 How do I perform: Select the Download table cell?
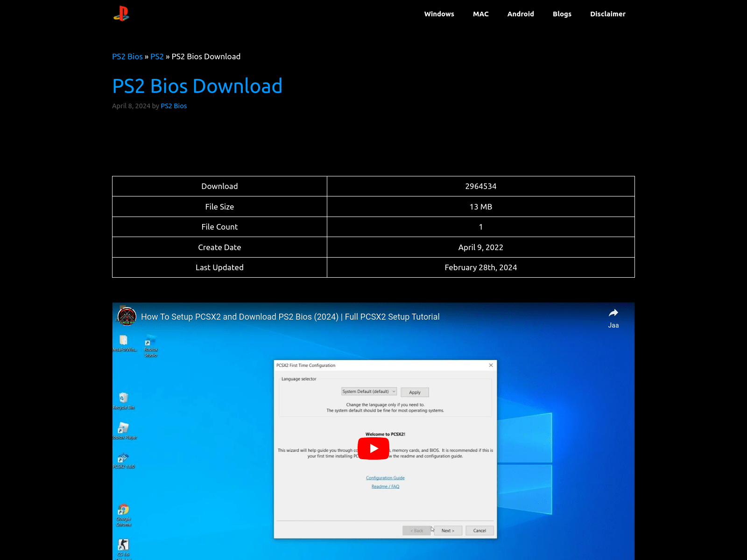219,186
